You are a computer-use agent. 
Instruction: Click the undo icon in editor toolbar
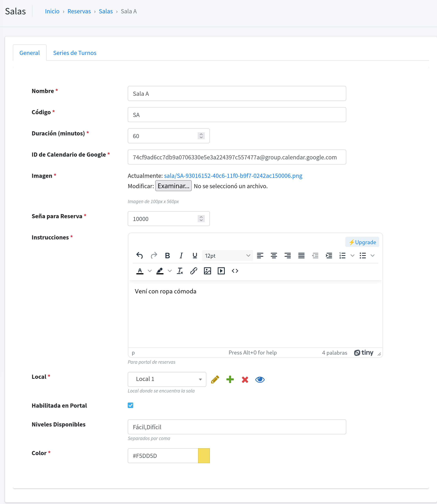pyautogui.click(x=140, y=256)
